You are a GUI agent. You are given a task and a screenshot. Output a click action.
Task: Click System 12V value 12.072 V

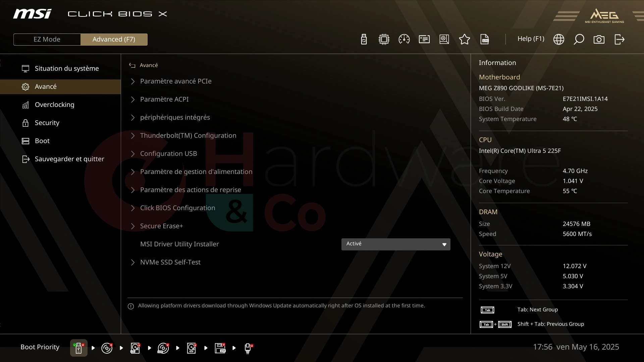click(574, 266)
